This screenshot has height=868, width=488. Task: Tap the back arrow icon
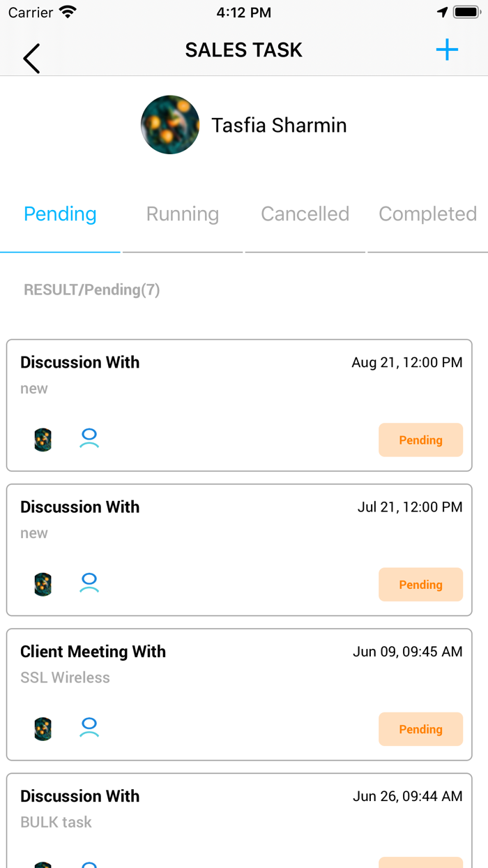point(31,58)
